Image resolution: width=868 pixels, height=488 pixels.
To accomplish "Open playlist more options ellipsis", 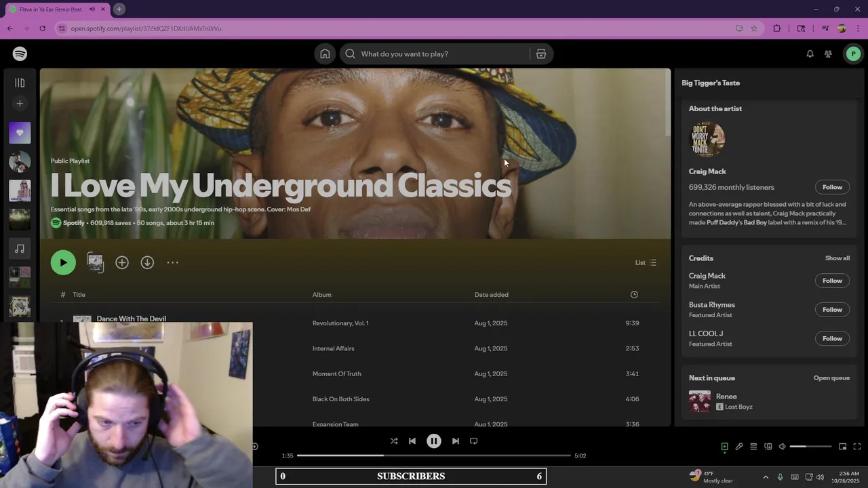I will point(172,262).
